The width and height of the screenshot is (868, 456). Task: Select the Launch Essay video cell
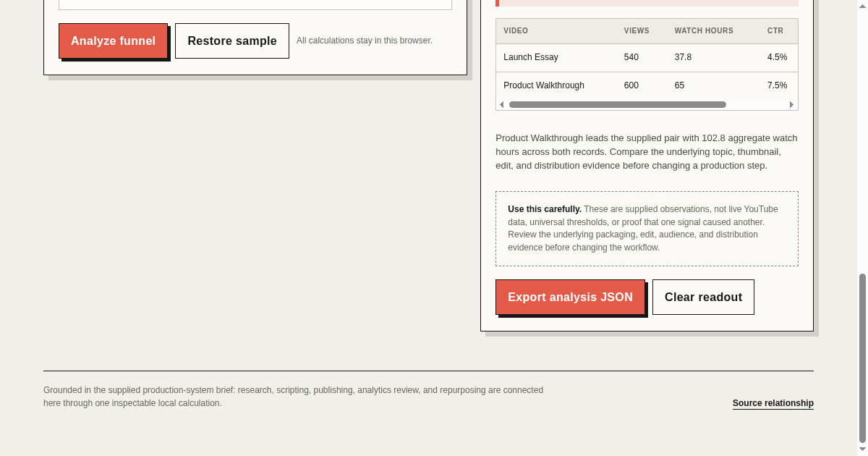(x=556, y=57)
